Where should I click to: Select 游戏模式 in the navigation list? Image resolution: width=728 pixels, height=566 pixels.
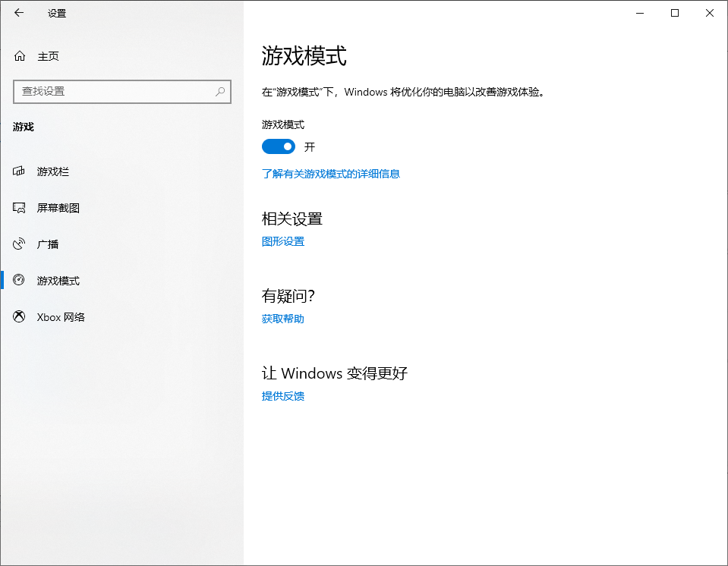coord(58,281)
